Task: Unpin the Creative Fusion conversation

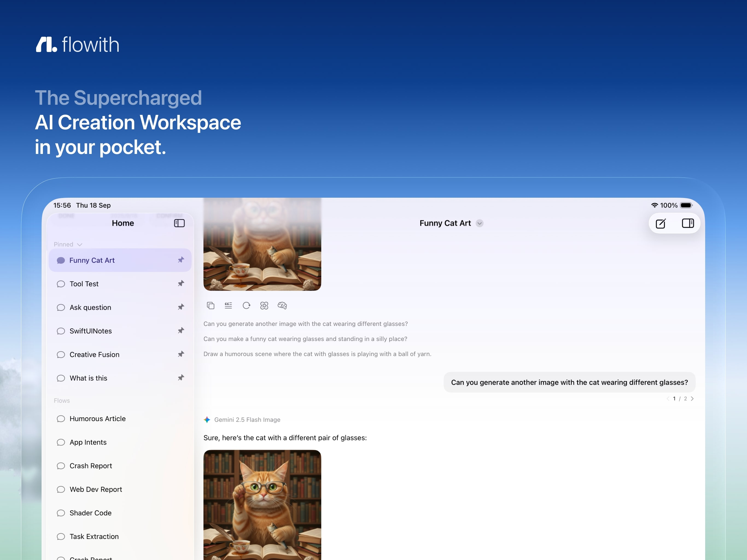Action: [181, 354]
